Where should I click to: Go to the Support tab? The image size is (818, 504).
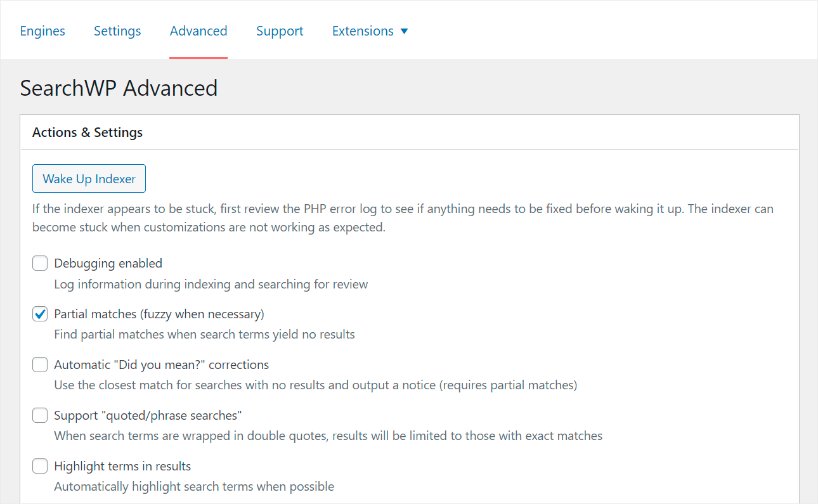(x=280, y=30)
